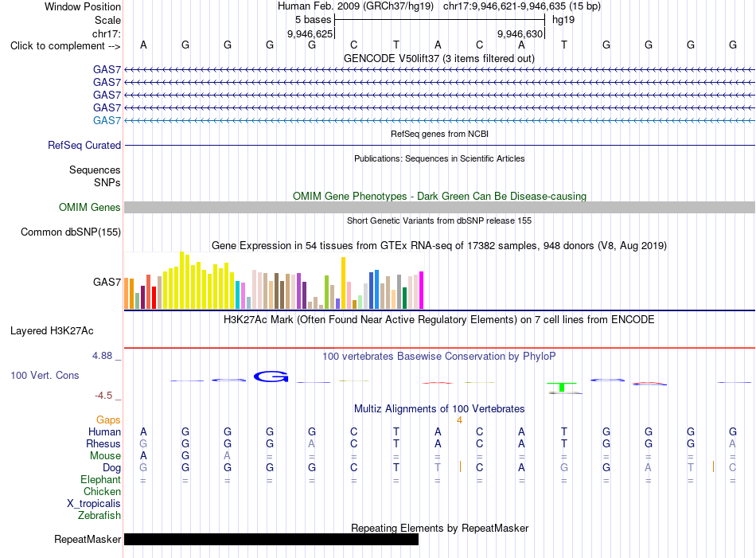
Task: Click the 'GENCODE V50lift37 (3 items filtered out)' title
Action: 439,59
